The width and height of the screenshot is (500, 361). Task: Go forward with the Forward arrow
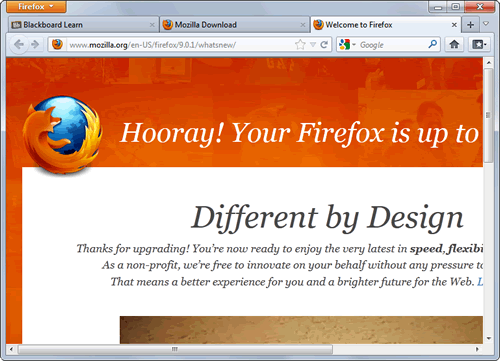pyautogui.click(x=35, y=44)
